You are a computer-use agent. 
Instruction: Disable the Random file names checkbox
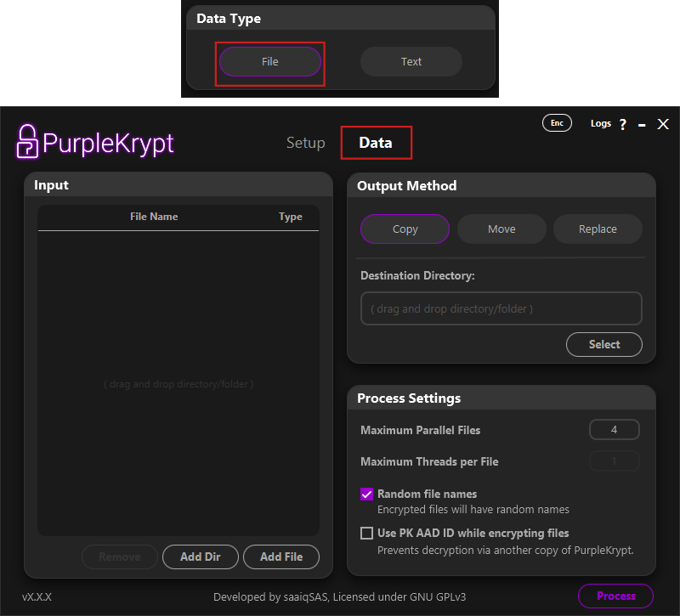tap(367, 494)
